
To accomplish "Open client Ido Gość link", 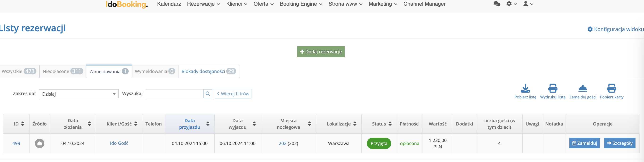I will 119,143.
